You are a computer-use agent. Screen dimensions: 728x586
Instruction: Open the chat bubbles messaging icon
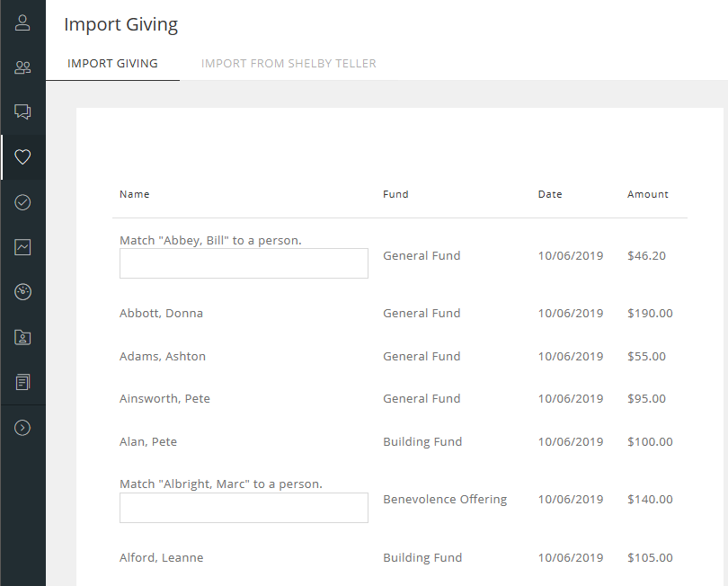click(x=22, y=112)
